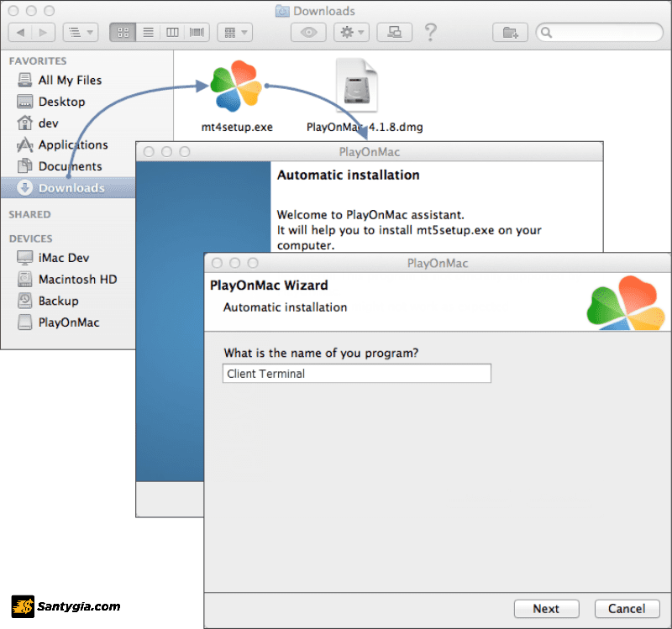Open All My Files in sidebar
This screenshot has width=672, height=629.
point(70,80)
